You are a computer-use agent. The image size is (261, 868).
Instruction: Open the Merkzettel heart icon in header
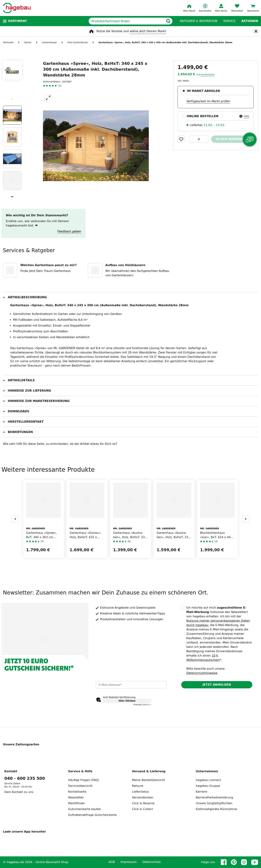point(237,6)
